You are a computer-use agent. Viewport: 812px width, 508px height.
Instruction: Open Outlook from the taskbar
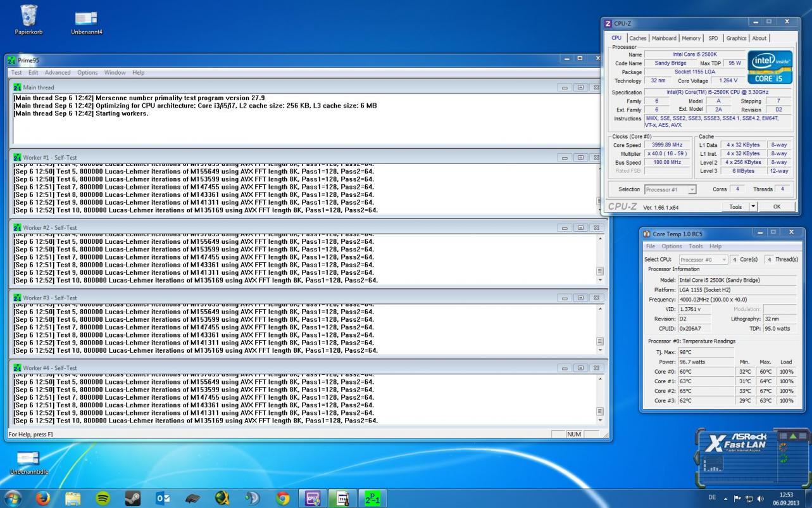[163, 498]
